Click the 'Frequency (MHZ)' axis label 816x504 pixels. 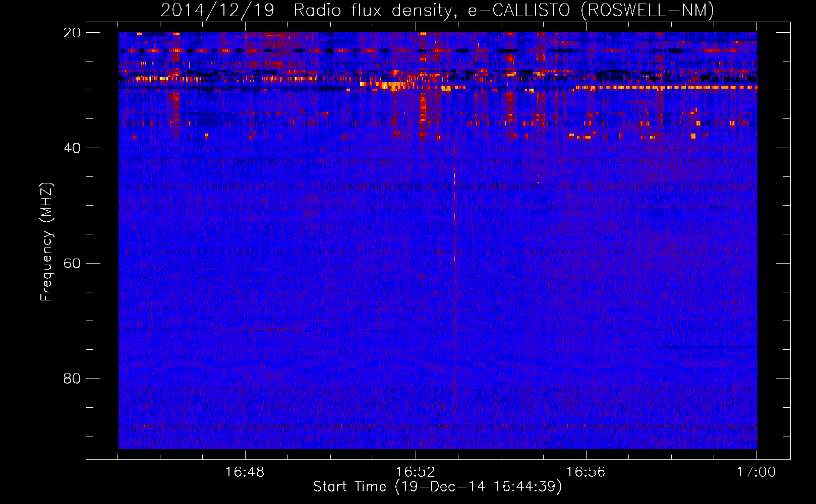[x=46, y=242]
